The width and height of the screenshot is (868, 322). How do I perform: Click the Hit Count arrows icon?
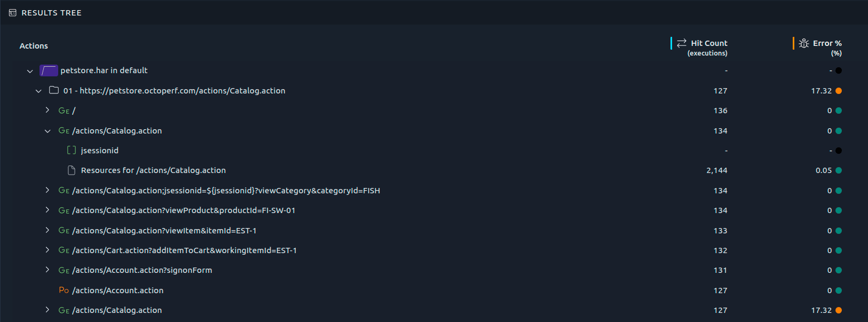(682, 43)
